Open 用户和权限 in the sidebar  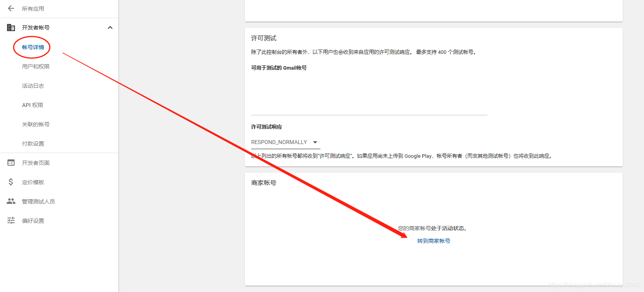click(36, 67)
